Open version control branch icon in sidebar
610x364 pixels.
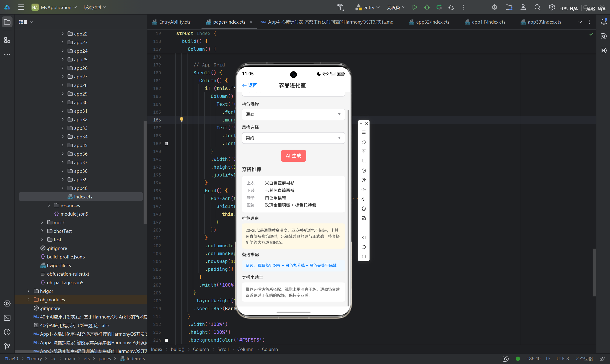click(x=7, y=346)
